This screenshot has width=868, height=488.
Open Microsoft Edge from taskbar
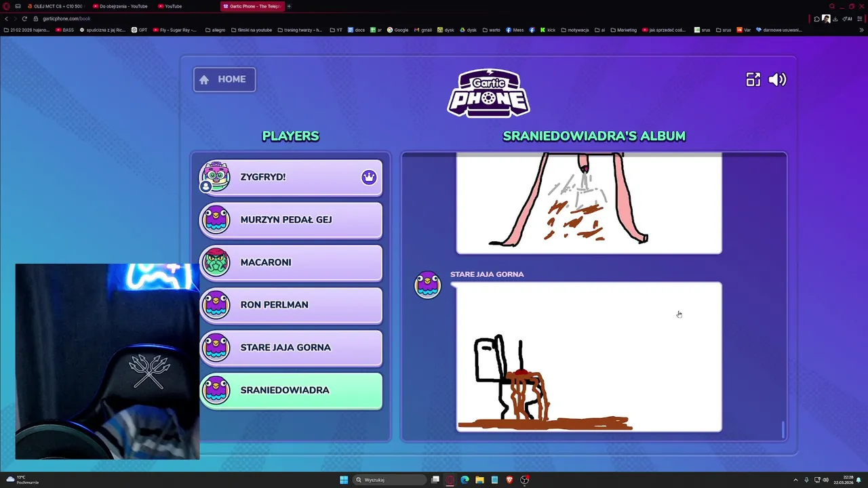click(x=465, y=480)
